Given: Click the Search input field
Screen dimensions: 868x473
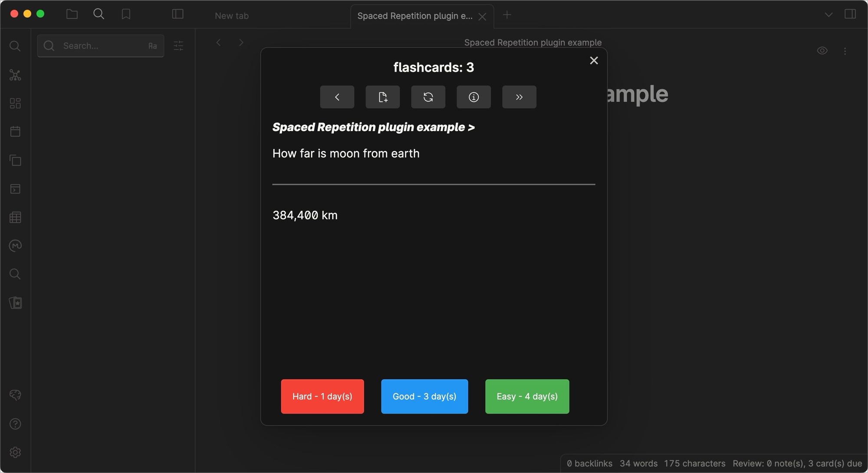Looking at the screenshot, I should (102, 46).
